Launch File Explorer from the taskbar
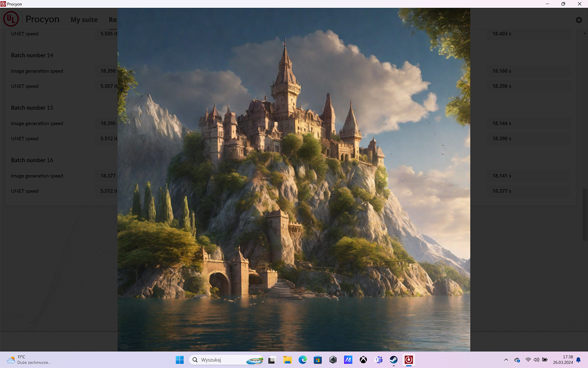Image resolution: width=588 pixels, height=368 pixels. tap(287, 360)
